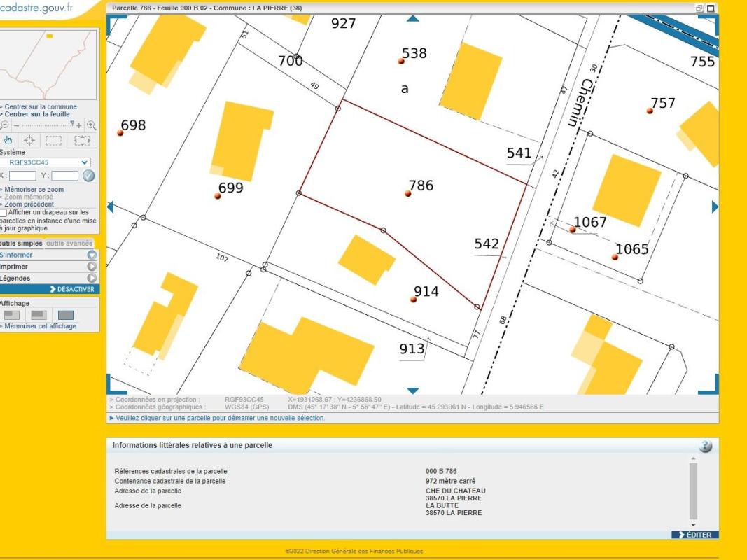This screenshot has width=747, height=560.
Task: Enable the 'Afficher un drapeau' checkbox
Action: coord(4,212)
